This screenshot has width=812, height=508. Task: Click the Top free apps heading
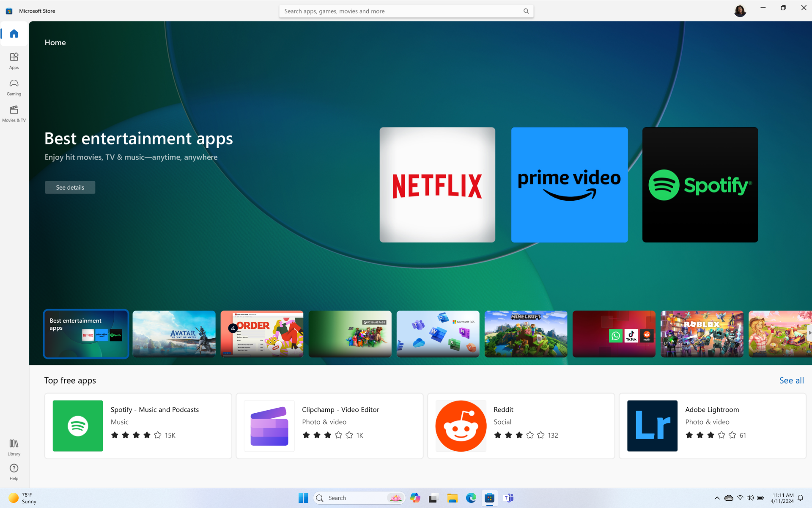(70, 381)
